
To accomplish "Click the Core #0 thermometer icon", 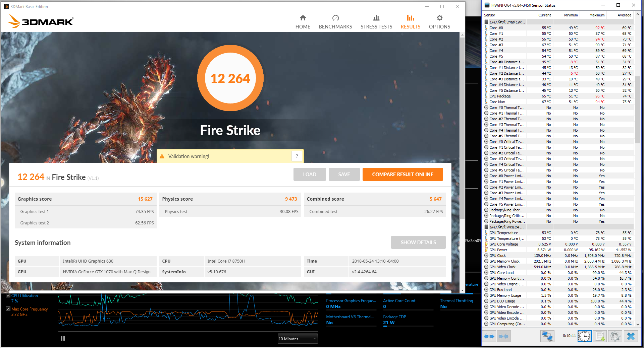I will [x=486, y=28].
